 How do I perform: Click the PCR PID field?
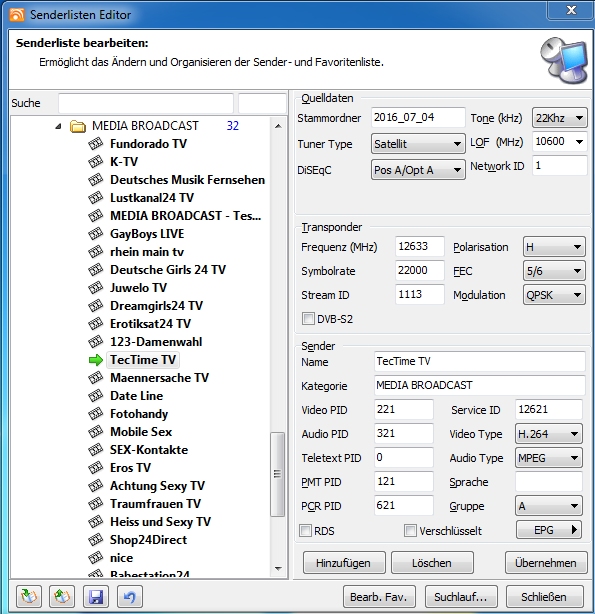click(403, 505)
